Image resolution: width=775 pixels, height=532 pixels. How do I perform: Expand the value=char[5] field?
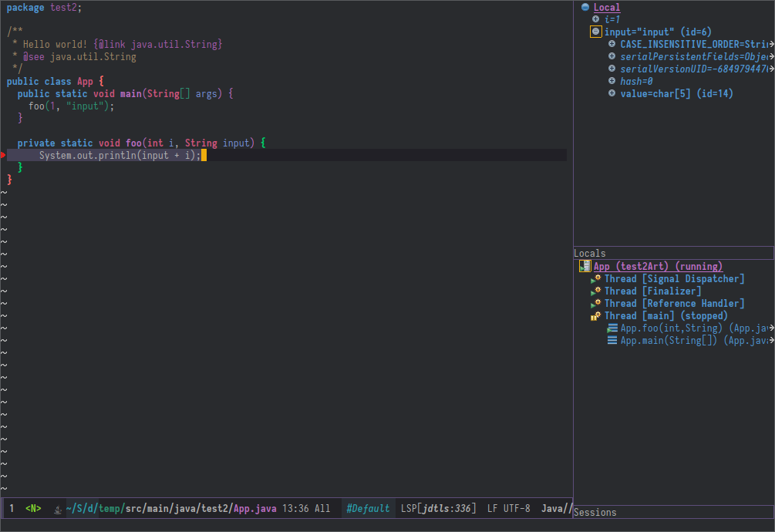tap(612, 93)
